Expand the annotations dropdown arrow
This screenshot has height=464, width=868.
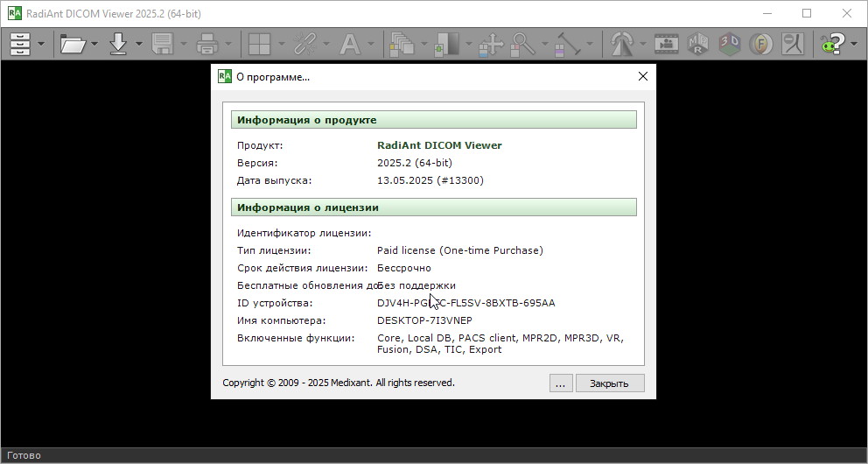370,44
